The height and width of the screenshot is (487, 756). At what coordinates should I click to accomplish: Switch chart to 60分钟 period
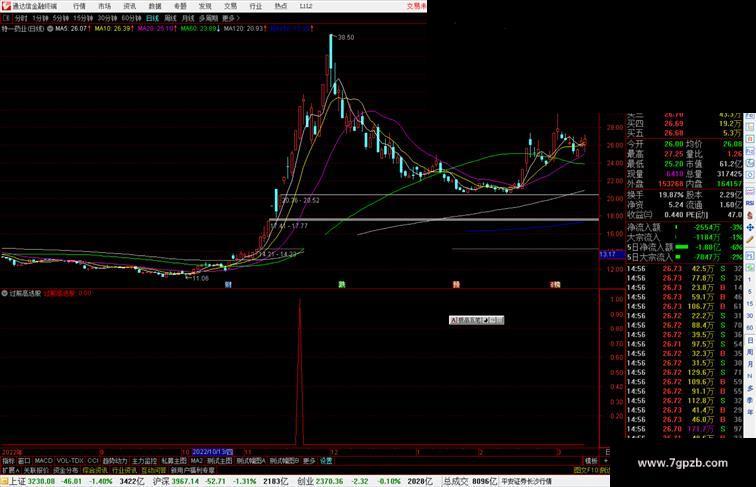click(131, 18)
